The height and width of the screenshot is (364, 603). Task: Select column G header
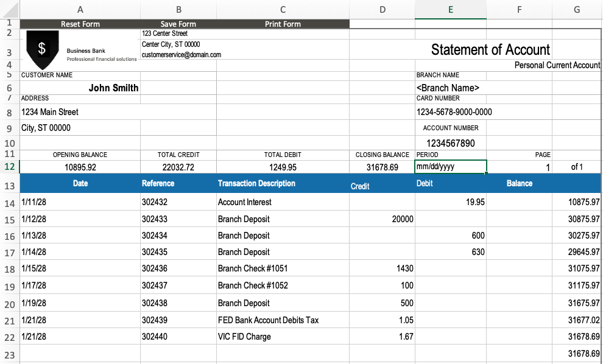pyautogui.click(x=577, y=10)
